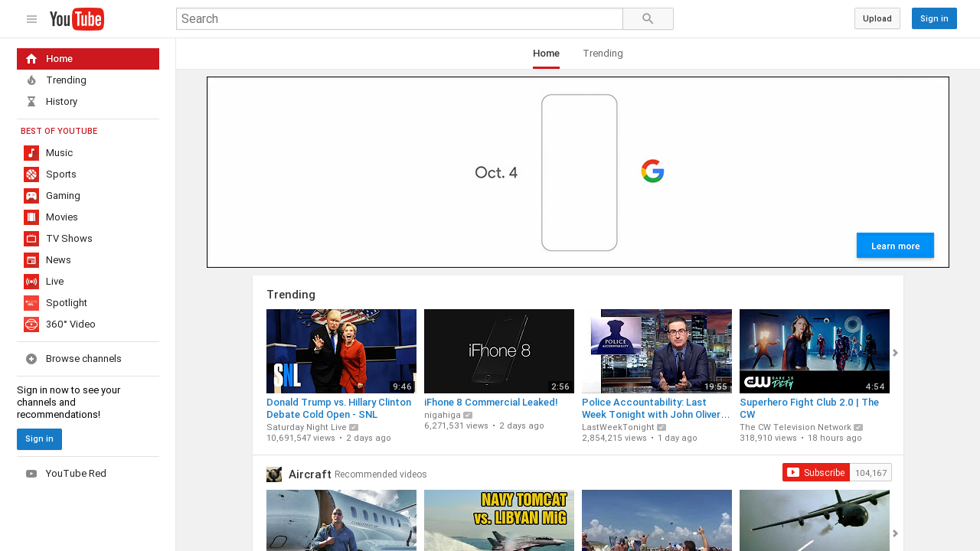The height and width of the screenshot is (551, 980).
Task: Click the Home icon in sidebar
Action: (x=31, y=59)
